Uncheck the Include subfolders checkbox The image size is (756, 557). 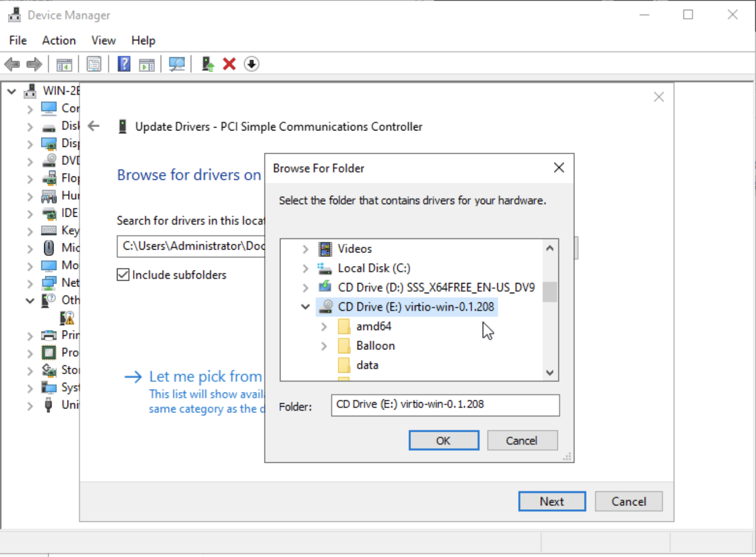[123, 275]
